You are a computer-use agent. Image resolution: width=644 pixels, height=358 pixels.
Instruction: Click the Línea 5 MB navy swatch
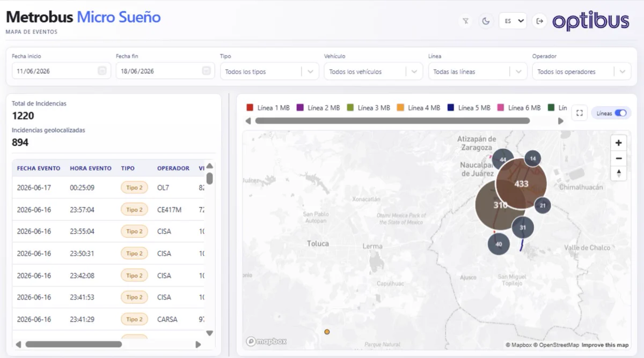pyautogui.click(x=451, y=108)
